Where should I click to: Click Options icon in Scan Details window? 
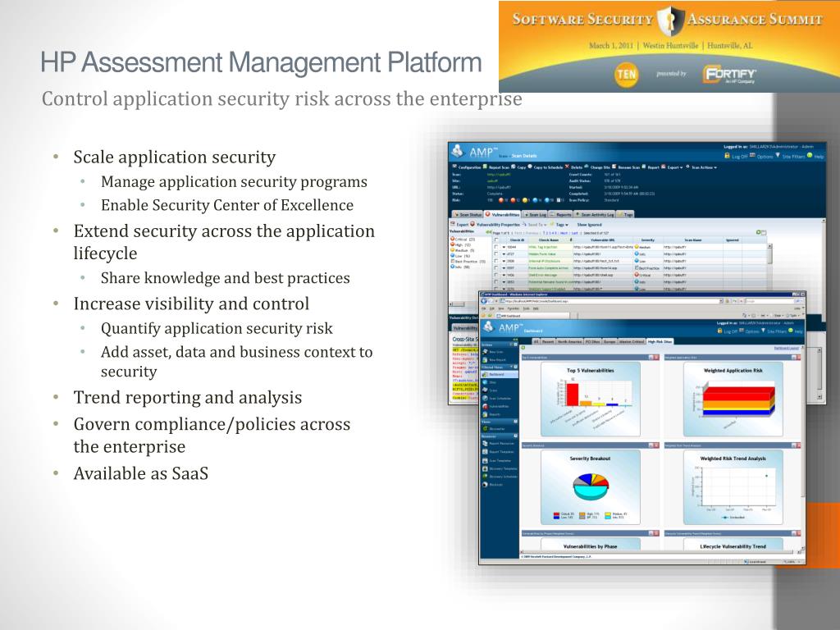[752, 155]
